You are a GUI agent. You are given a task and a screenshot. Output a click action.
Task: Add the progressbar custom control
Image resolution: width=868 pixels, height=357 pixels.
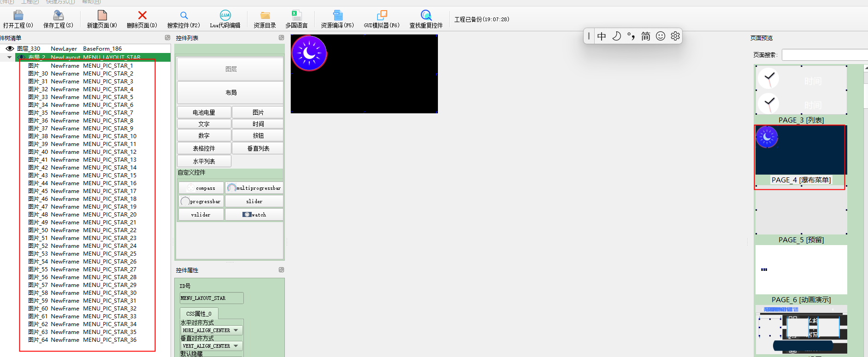click(x=201, y=201)
